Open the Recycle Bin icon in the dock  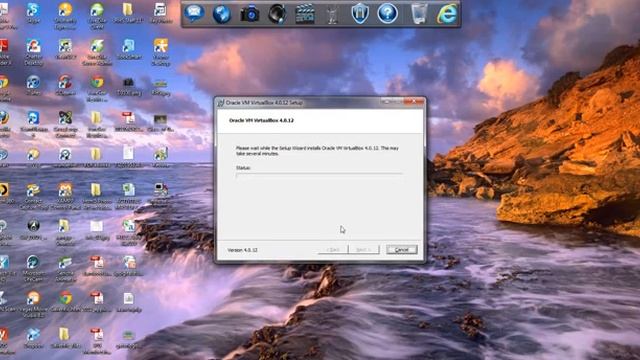pos(419,14)
